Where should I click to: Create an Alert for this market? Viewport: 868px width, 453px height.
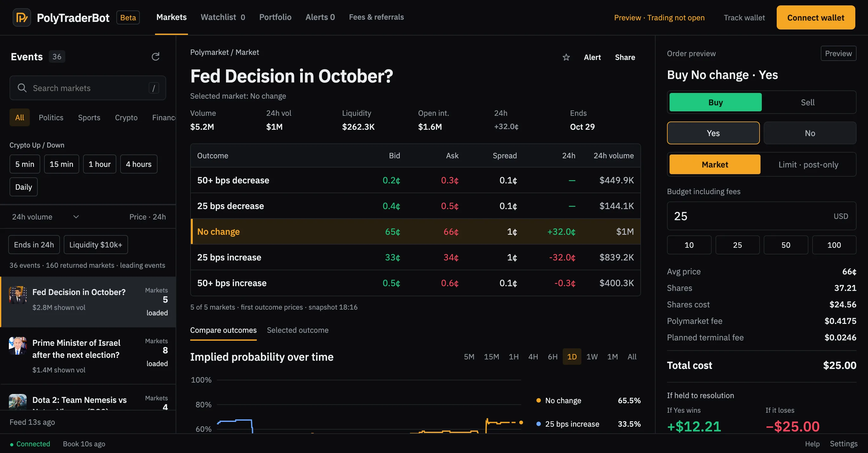593,57
